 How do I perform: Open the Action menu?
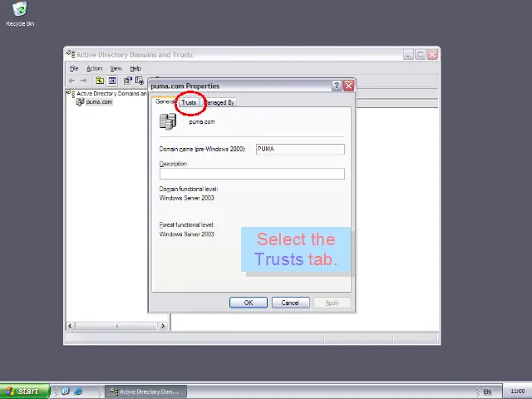[94, 68]
